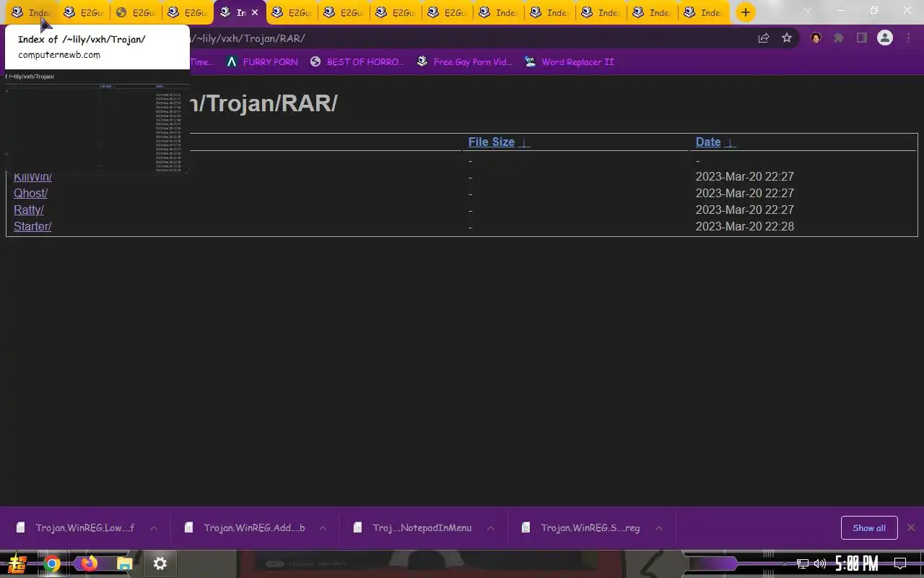This screenshot has width=924, height=578.
Task: Click the Trojan/RAR/ page heading
Action: coord(264,103)
